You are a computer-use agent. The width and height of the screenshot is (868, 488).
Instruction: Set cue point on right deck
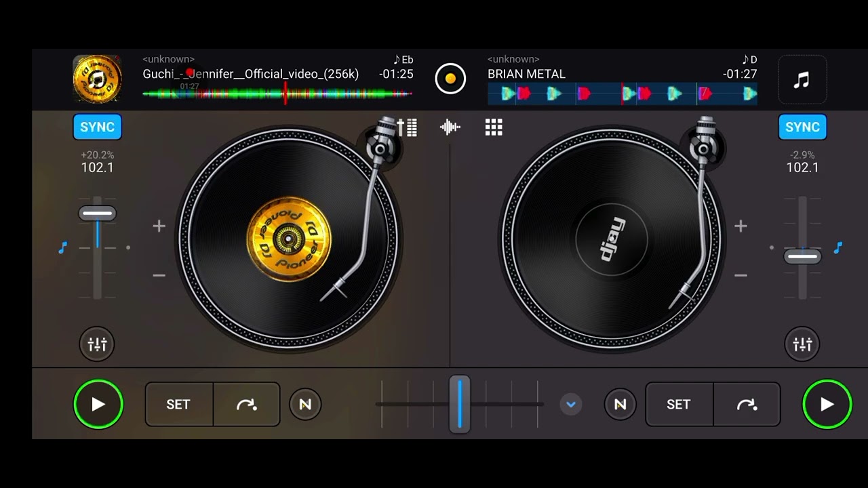pos(679,405)
